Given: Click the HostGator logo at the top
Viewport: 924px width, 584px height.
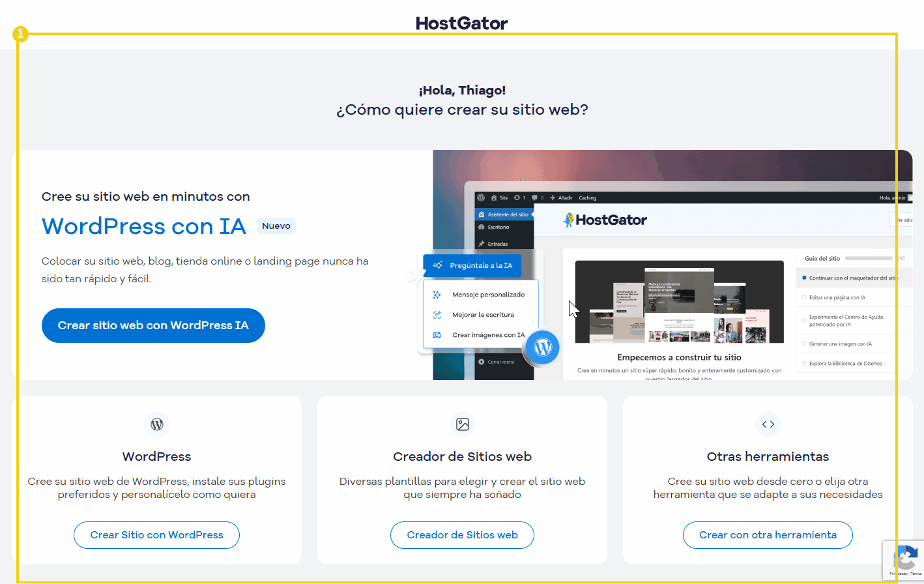Looking at the screenshot, I should 461,23.
